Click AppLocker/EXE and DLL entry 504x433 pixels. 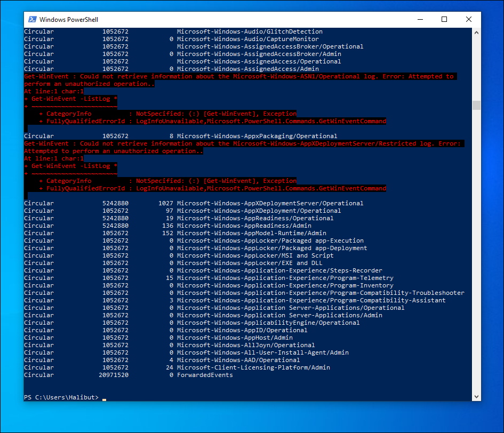click(x=250, y=263)
